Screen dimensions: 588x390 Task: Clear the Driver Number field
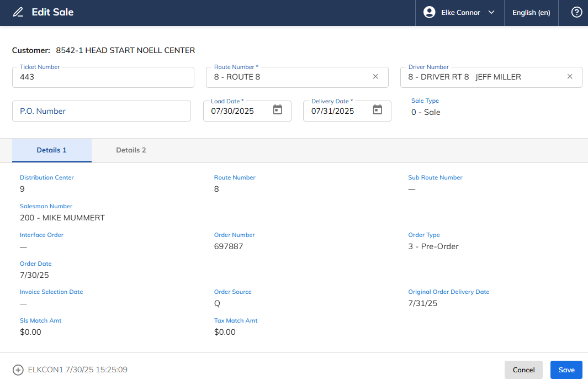tap(570, 77)
